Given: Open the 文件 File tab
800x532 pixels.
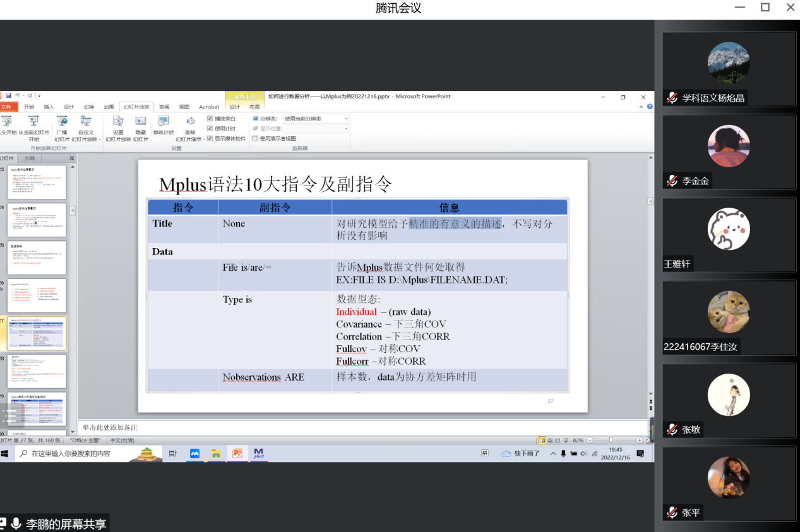Looking at the screenshot, I should (6, 107).
